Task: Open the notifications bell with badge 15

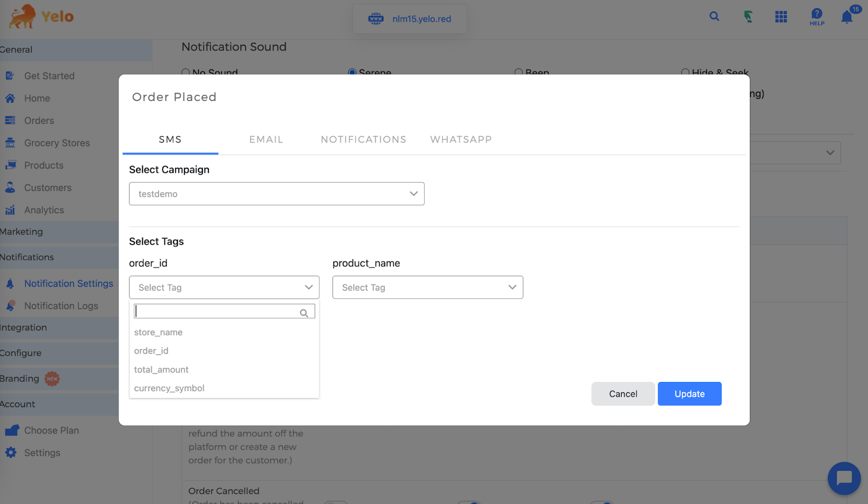Action: [847, 17]
